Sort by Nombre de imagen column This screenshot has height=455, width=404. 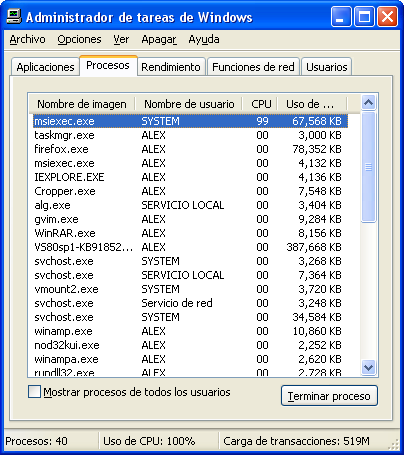[x=82, y=104]
